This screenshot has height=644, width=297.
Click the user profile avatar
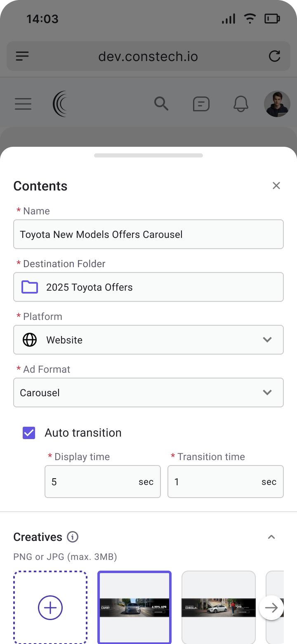(277, 104)
